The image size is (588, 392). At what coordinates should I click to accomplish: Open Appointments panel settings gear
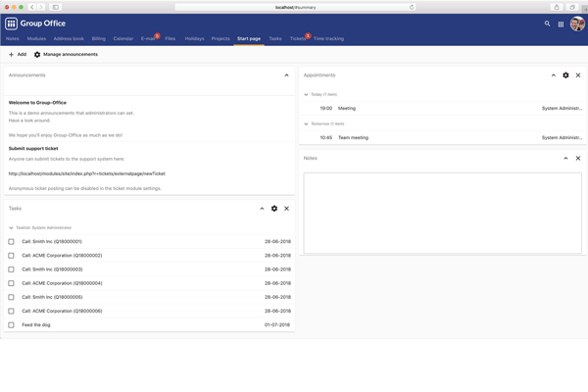tap(565, 75)
